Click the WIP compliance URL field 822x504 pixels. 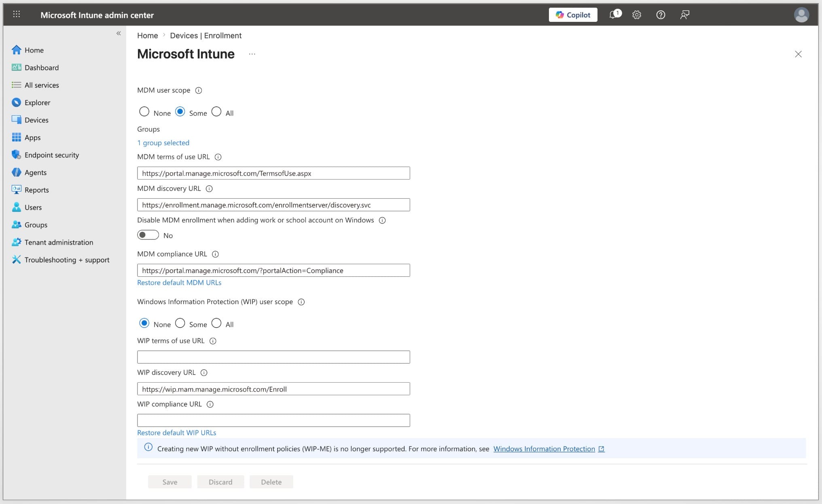tap(273, 420)
